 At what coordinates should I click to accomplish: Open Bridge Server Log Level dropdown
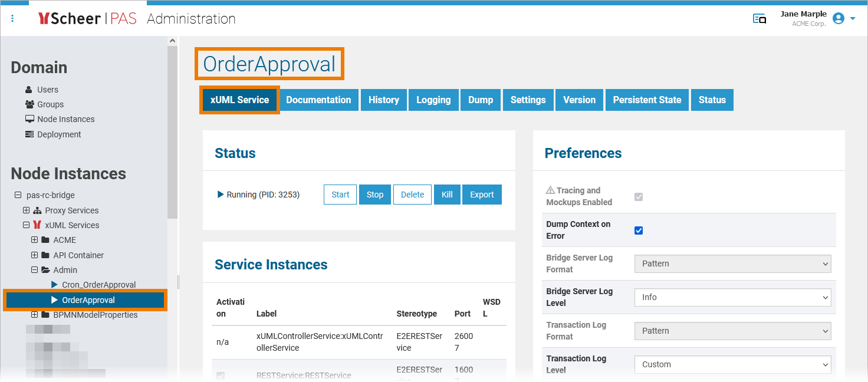[733, 297]
